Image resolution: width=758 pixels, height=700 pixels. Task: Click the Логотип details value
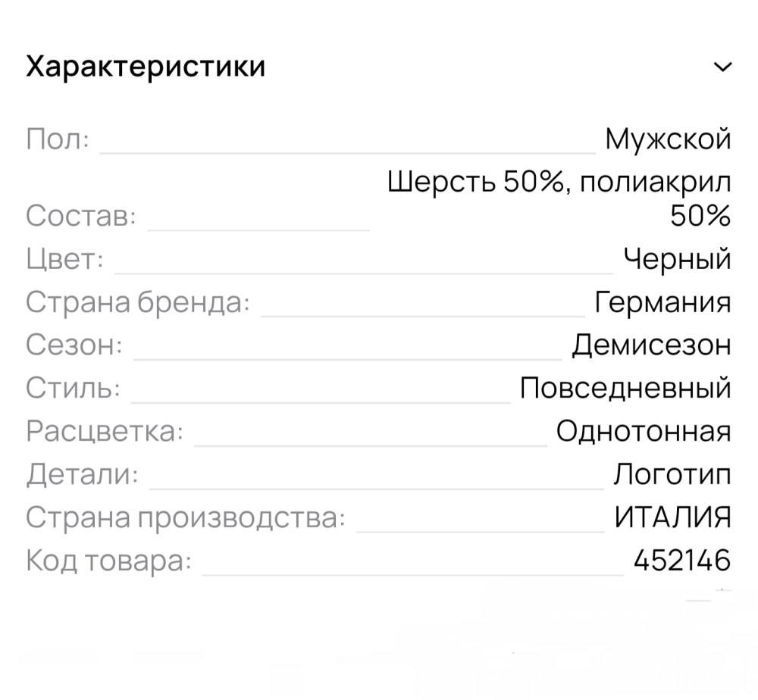coord(673,473)
